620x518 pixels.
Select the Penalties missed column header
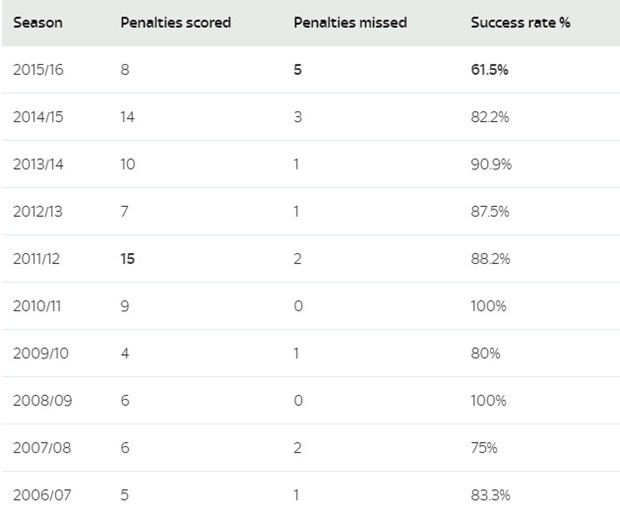(350, 22)
